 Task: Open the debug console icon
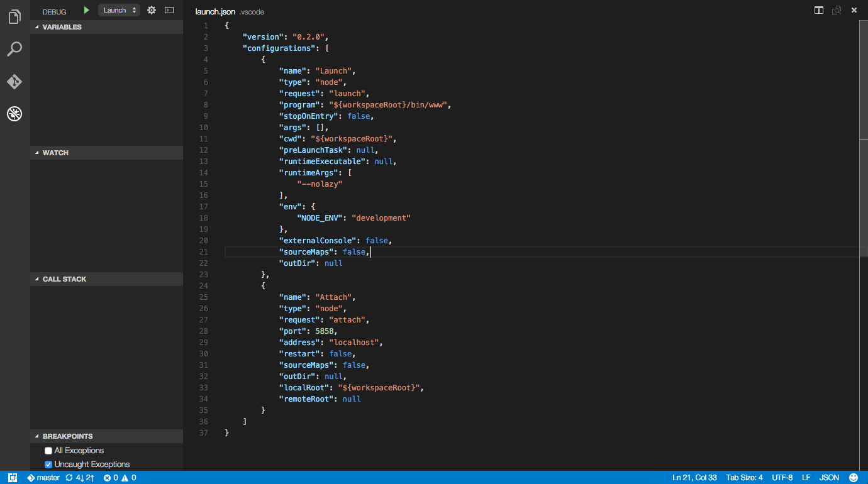coord(169,10)
